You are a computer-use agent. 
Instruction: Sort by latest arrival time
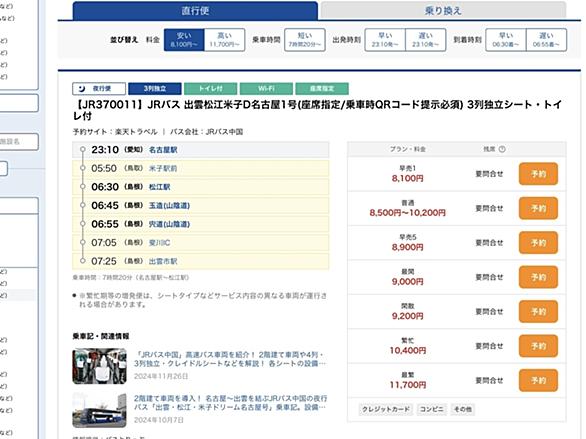coord(546,40)
